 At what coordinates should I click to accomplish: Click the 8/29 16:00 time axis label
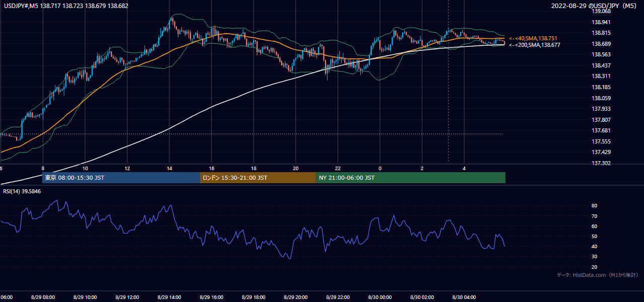point(212,297)
